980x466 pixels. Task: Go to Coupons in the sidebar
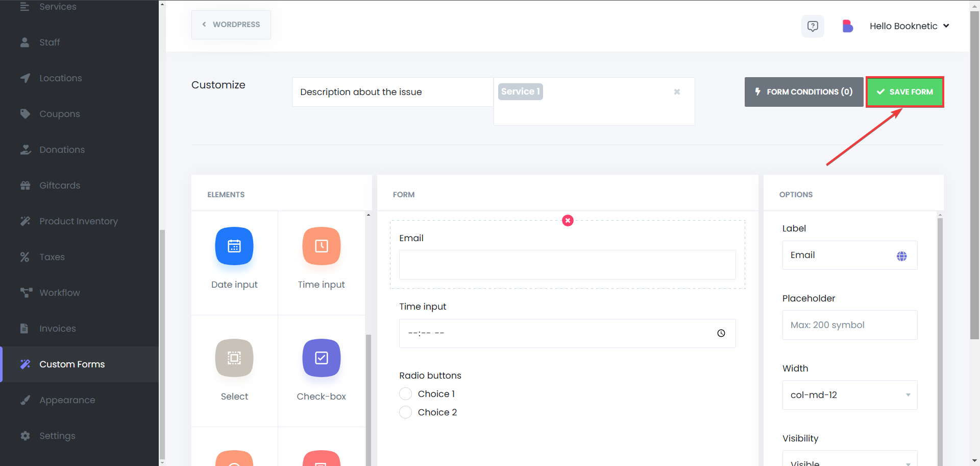click(79, 114)
